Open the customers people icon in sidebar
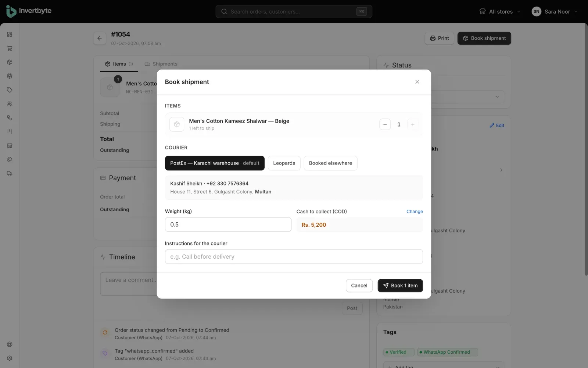The width and height of the screenshot is (588, 368). point(10,104)
